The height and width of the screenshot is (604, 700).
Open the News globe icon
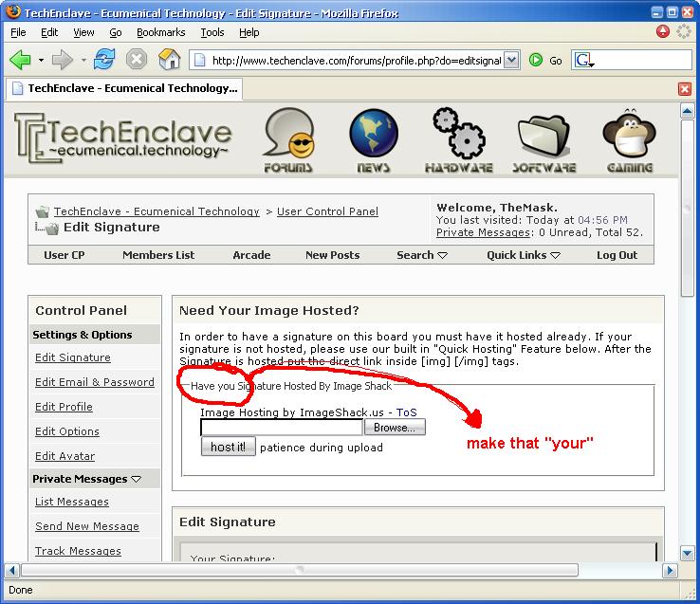[373, 140]
